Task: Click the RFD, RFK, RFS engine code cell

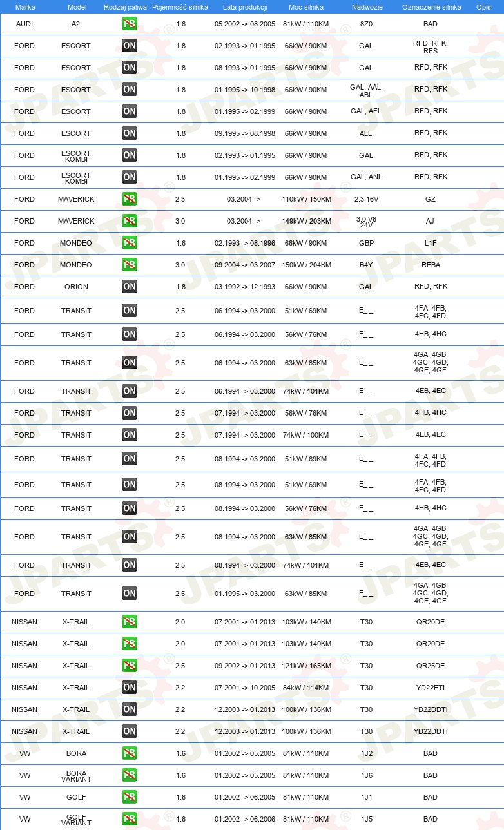Action: click(431, 46)
